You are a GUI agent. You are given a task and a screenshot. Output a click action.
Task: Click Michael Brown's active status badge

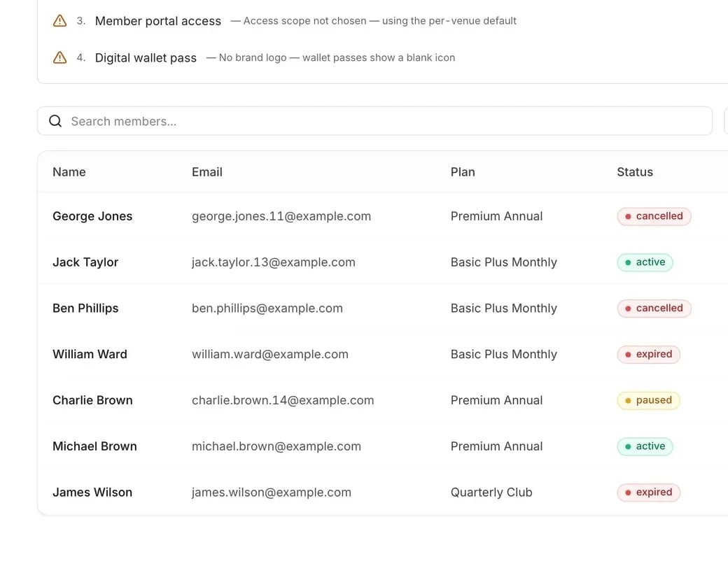tap(645, 446)
